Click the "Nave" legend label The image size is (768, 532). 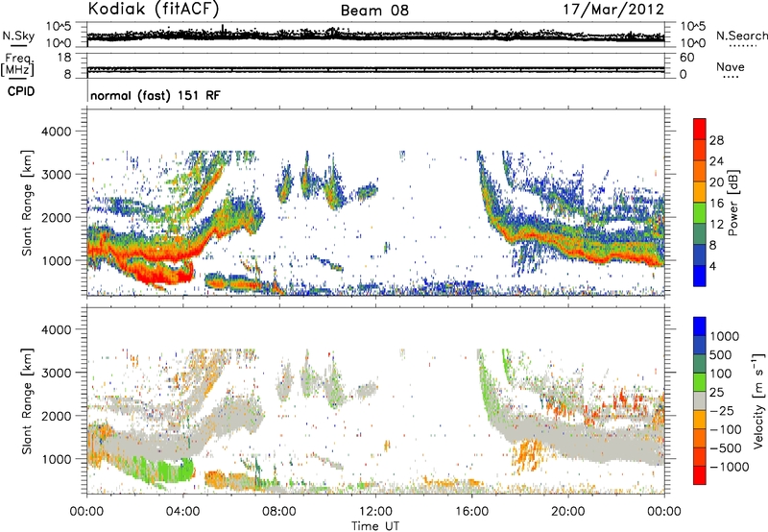tap(731, 67)
